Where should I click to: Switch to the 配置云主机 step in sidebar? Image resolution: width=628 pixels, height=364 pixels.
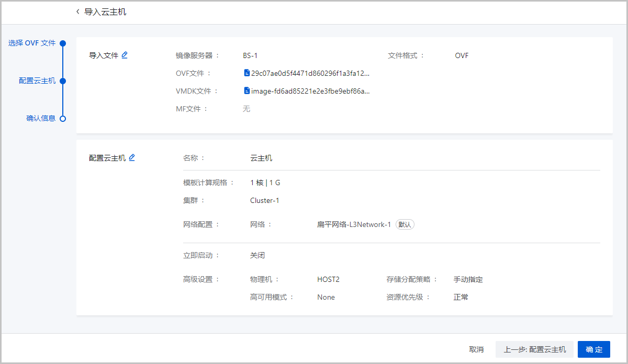[x=37, y=81]
